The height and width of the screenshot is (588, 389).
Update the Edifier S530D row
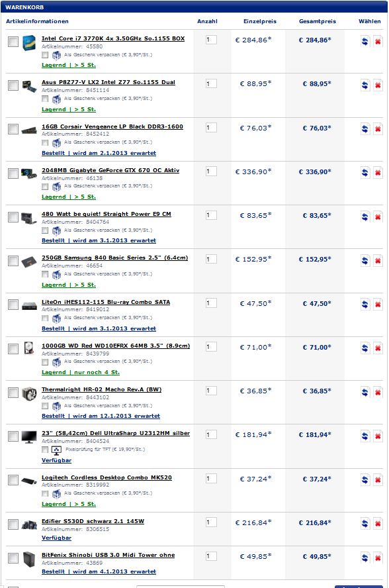coord(365,524)
